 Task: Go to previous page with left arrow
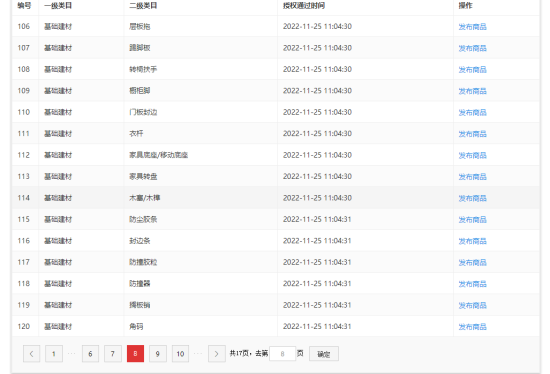click(x=32, y=354)
